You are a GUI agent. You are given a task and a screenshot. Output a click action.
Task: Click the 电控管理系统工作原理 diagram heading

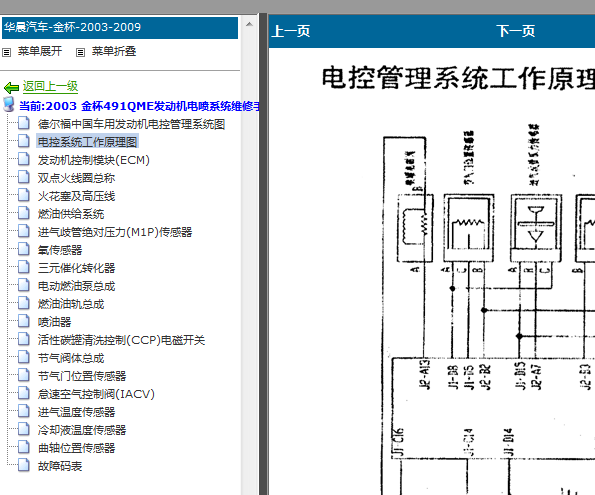[x=458, y=78]
